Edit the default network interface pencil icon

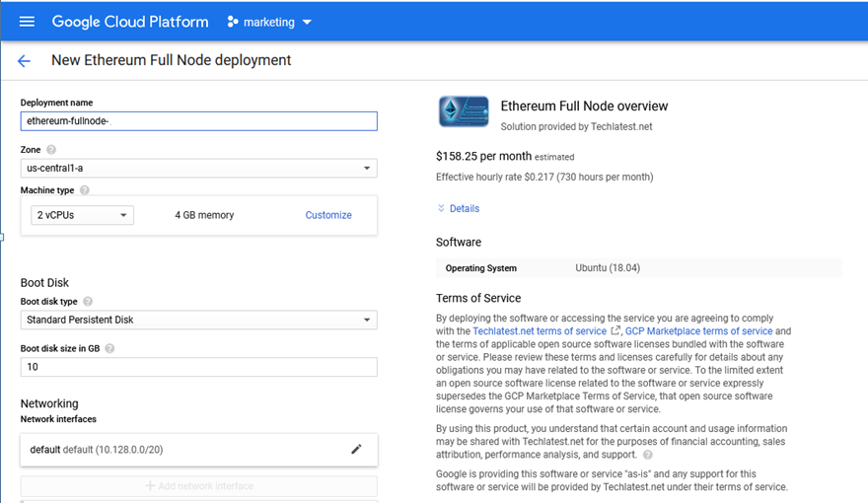coord(356,450)
